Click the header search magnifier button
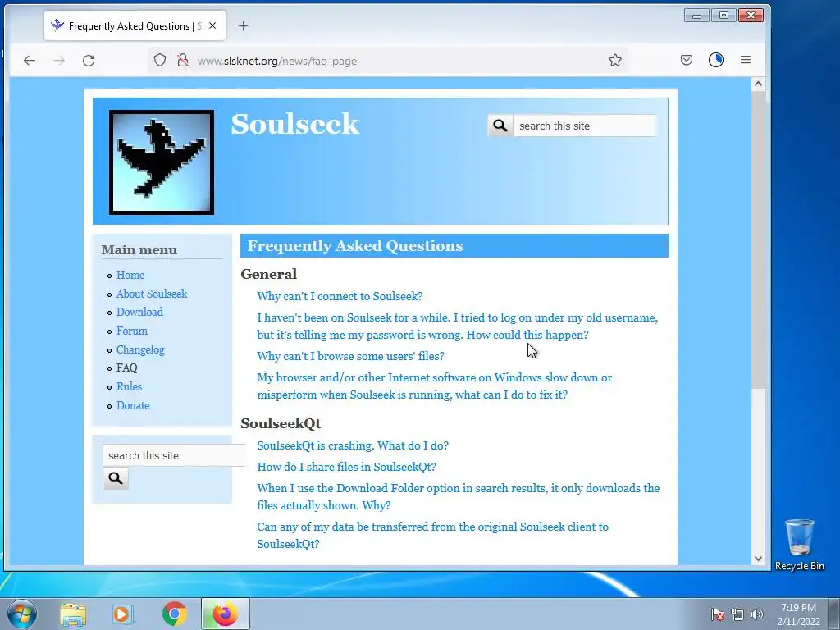840x630 pixels. click(x=500, y=126)
